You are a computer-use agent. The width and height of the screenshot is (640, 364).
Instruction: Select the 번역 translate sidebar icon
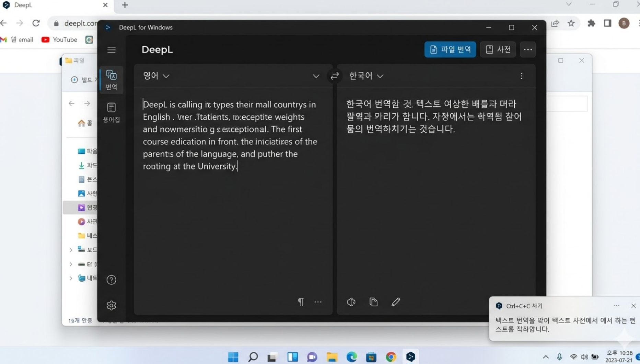click(111, 80)
